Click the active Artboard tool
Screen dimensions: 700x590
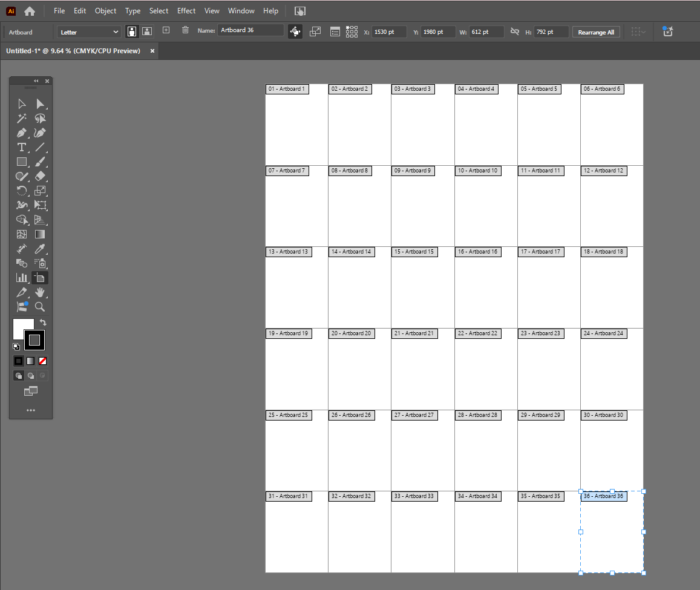tap(40, 278)
